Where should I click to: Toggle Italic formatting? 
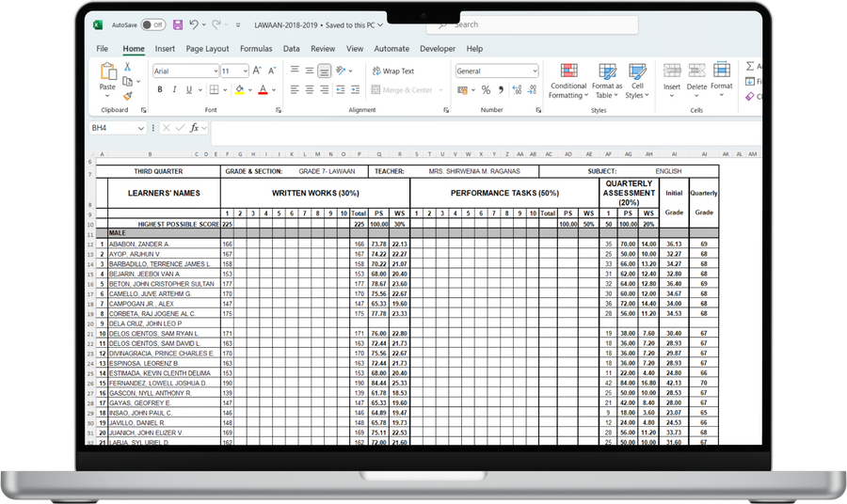click(x=174, y=89)
